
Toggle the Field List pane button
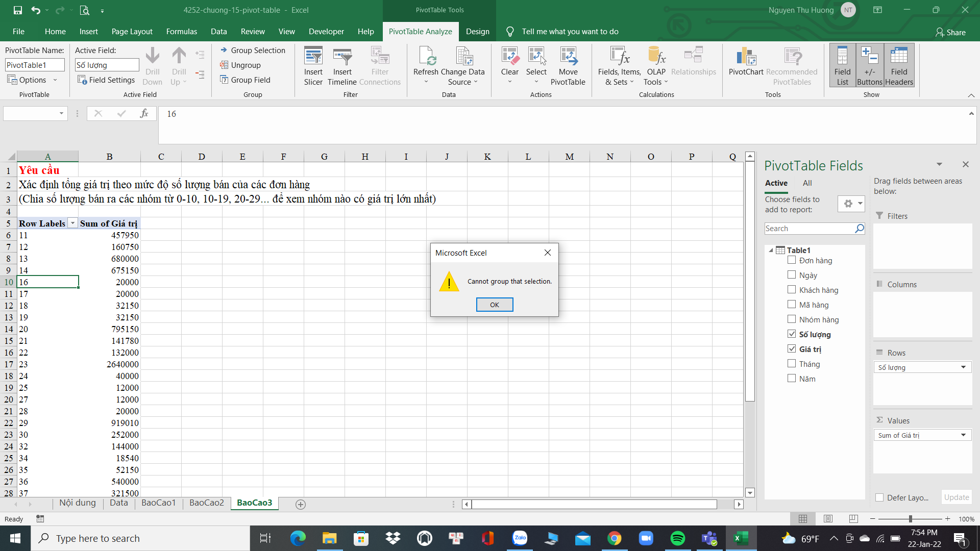pos(843,65)
